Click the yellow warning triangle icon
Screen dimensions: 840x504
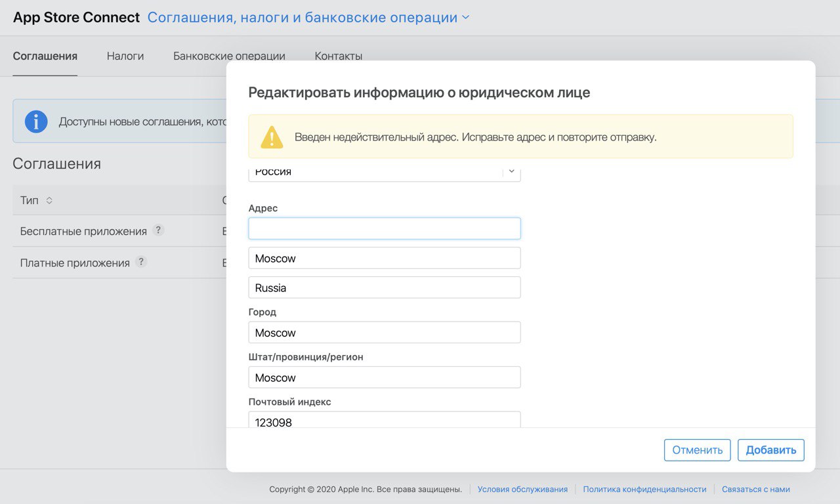point(272,137)
